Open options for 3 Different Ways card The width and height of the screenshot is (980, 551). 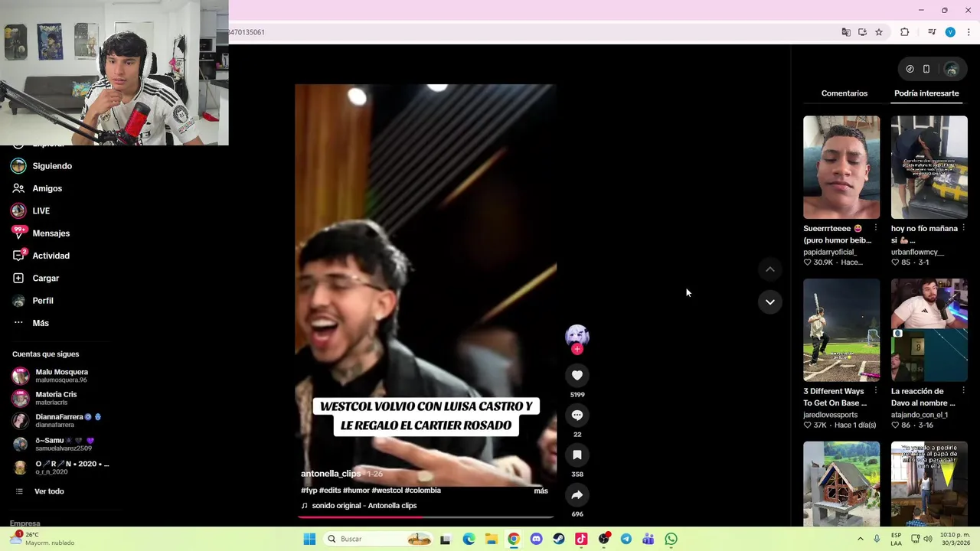click(876, 391)
